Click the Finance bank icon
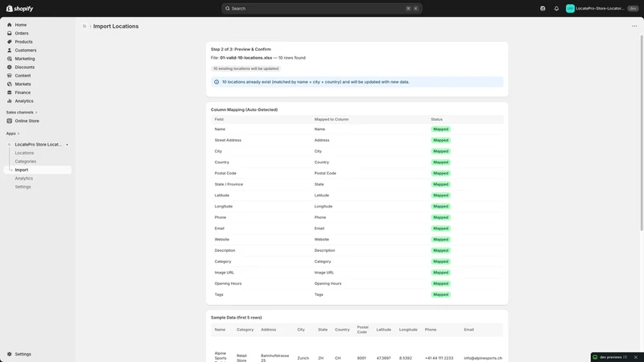 10,93
